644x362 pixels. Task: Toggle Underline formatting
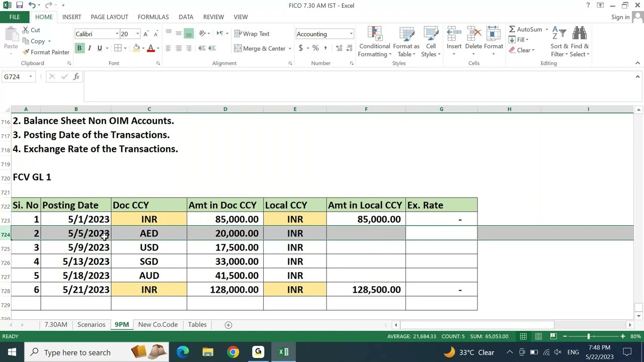(x=100, y=48)
